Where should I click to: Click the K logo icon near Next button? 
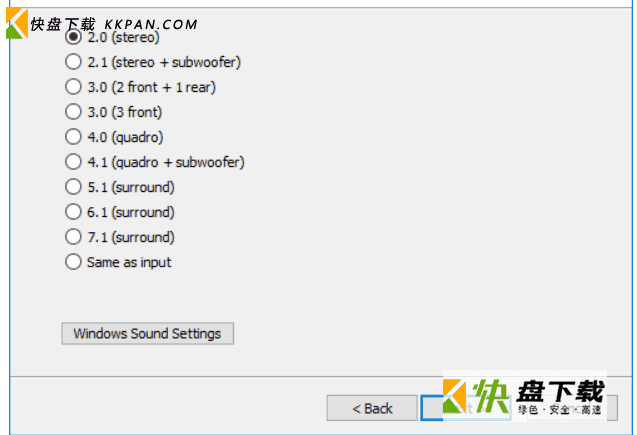tap(454, 396)
